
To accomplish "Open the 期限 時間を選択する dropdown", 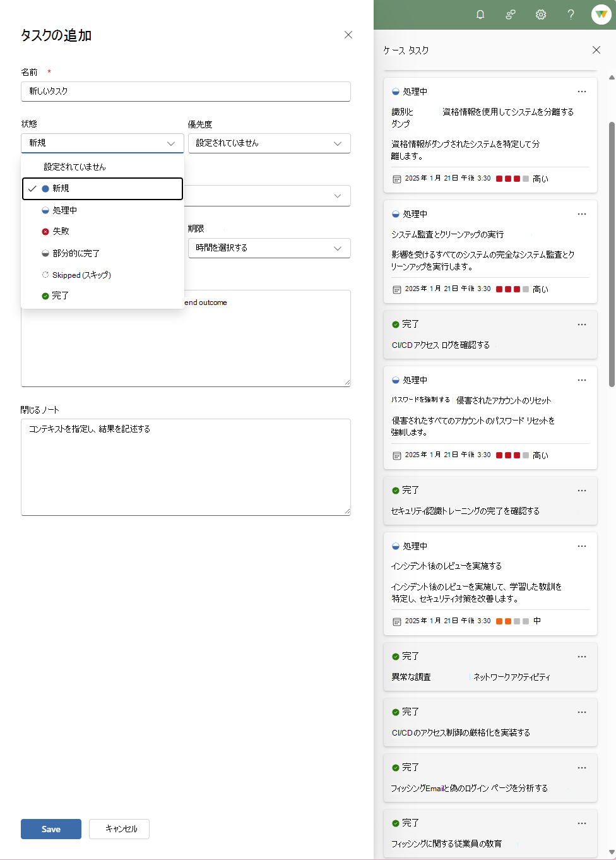I will click(269, 248).
